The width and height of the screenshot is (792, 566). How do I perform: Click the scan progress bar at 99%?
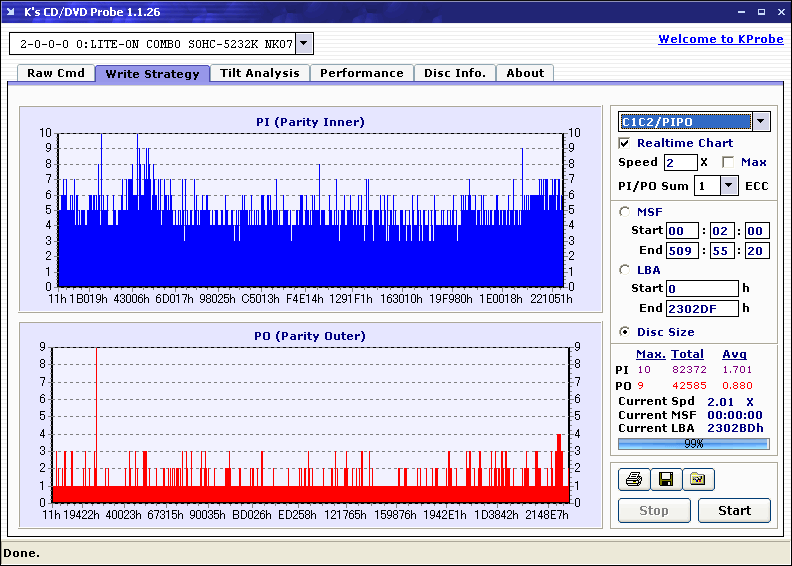click(693, 443)
